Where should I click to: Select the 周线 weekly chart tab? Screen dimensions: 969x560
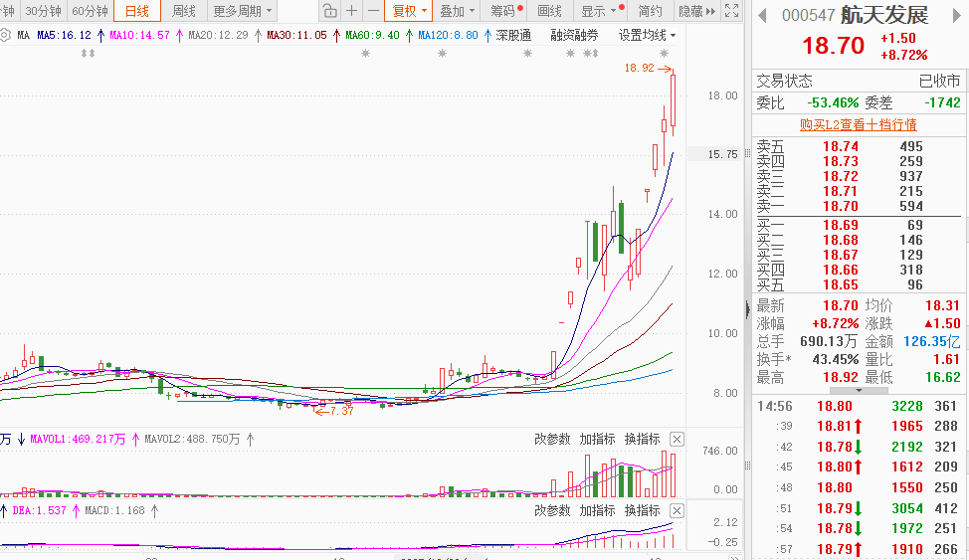pyautogui.click(x=183, y=11)
